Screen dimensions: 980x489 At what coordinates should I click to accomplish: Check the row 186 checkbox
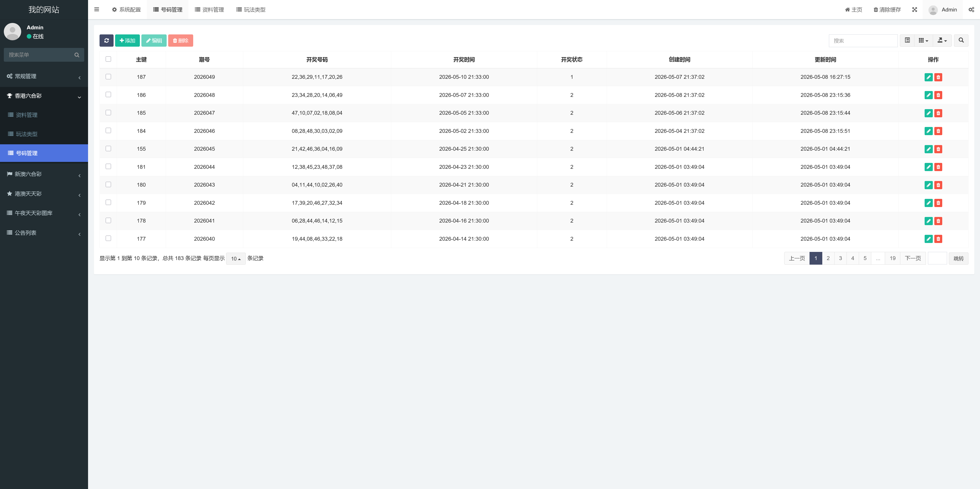pos(108,94)
